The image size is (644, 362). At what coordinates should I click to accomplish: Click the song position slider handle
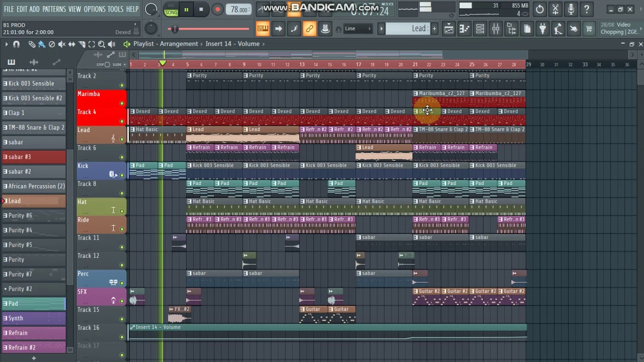point(175,29)
